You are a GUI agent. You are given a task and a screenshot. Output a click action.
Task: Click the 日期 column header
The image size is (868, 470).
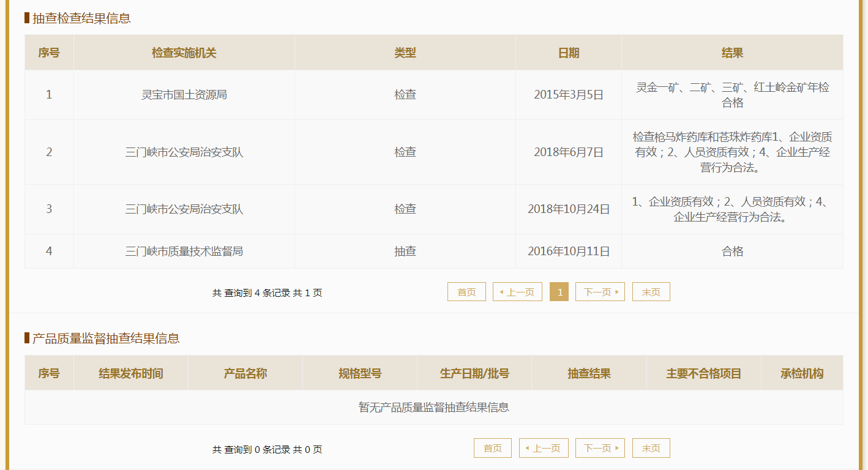click(568, 53)
